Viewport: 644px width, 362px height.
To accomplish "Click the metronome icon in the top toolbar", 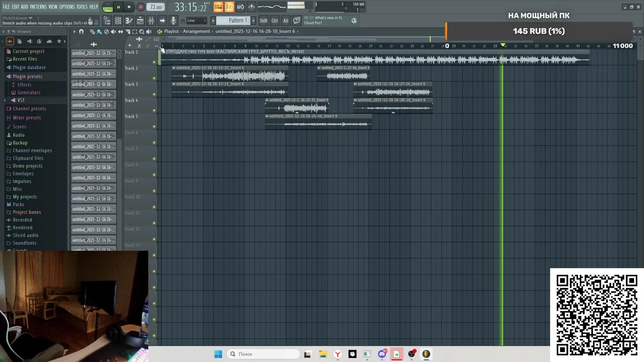I will click(252, 7).
